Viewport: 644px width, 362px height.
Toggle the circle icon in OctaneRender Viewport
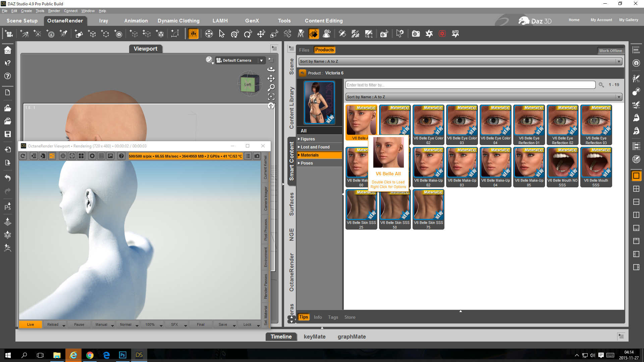coord(92,156)
